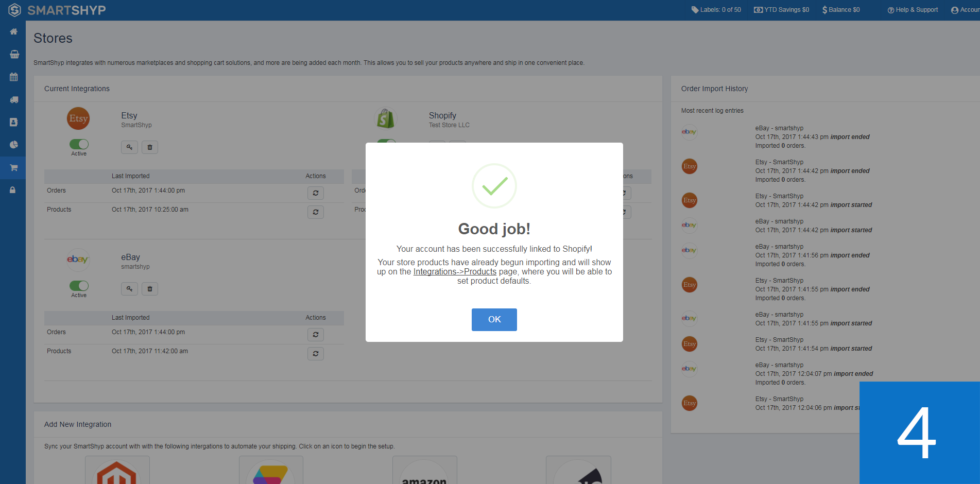This screenshot has height=484, width=980.
Task: Click the Etsy logo in Current Integrations
Action: 78,119
